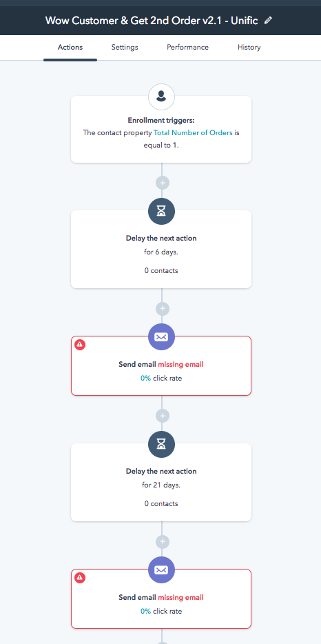Click warning icon on first email action
Image resolution: width=321 pixels, height=644 pixels.
80,345
